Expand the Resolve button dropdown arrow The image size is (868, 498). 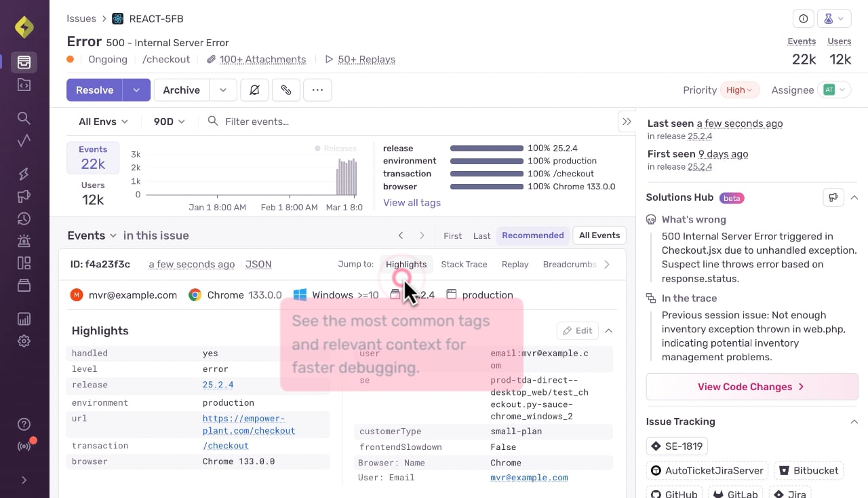coord(136,90)
